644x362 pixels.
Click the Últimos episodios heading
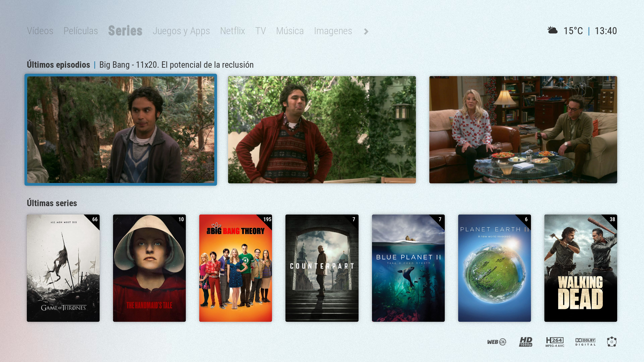pyautogui.click(x=58, y=65)
